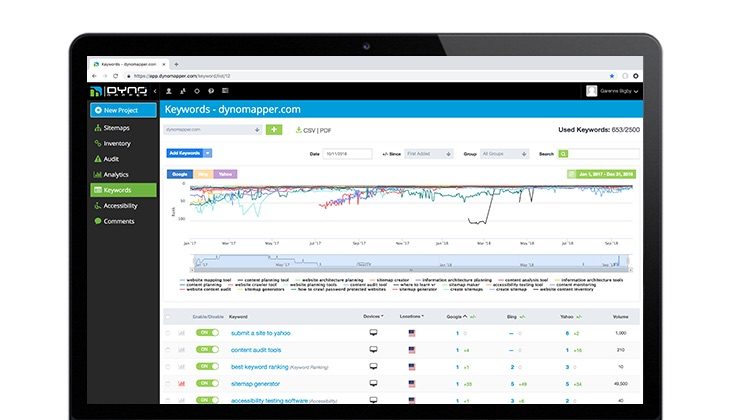The width and height of the screenshot is (732, 420).
Task: Select the Keywords sidebar item
Action: tap(123, 190)
